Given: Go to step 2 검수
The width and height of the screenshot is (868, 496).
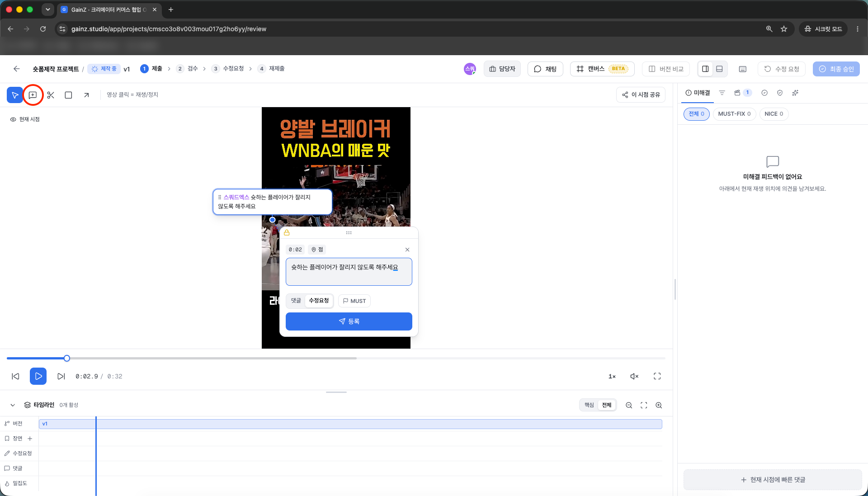Looking at the screenshot, I should point(187,69).
